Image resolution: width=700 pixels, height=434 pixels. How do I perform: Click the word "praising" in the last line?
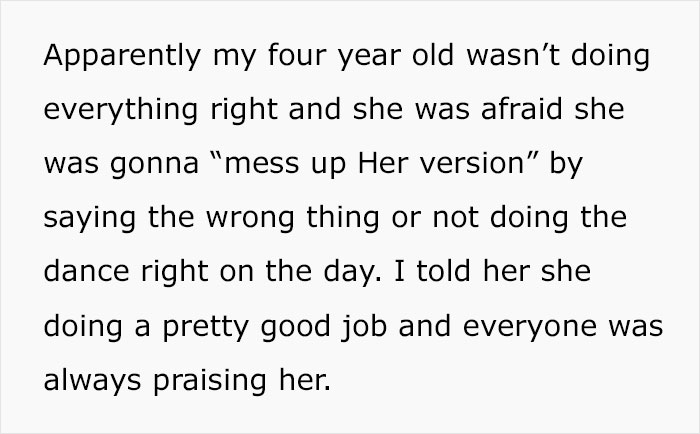pos(210,382)
